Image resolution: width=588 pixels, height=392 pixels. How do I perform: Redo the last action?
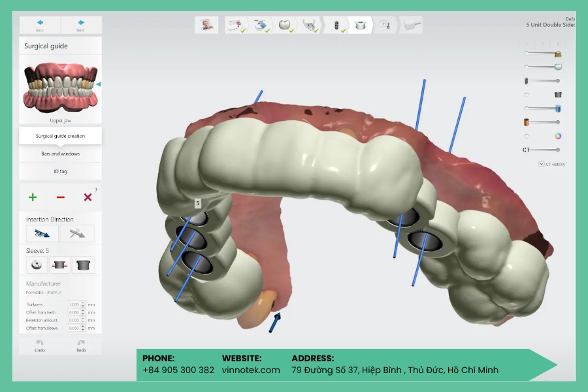coord(81,346)
